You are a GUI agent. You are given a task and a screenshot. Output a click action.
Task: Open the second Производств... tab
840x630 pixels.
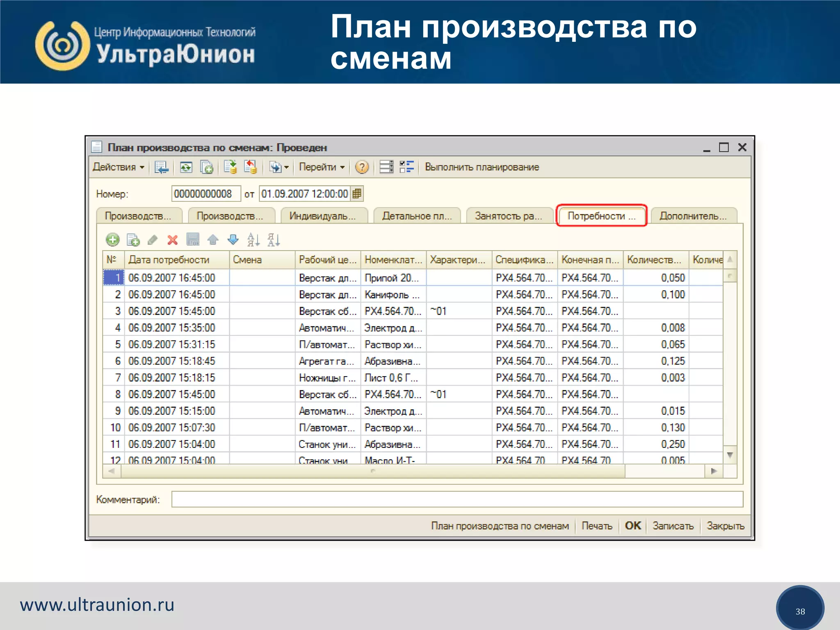pos(231,216)
